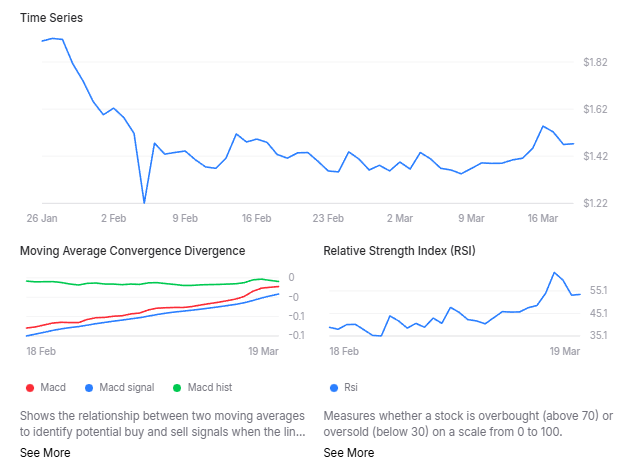The image size is (644, 476).
Task: Toggle the Macd signal legend label
Action: pyautogui.click(x=127, y=387)
